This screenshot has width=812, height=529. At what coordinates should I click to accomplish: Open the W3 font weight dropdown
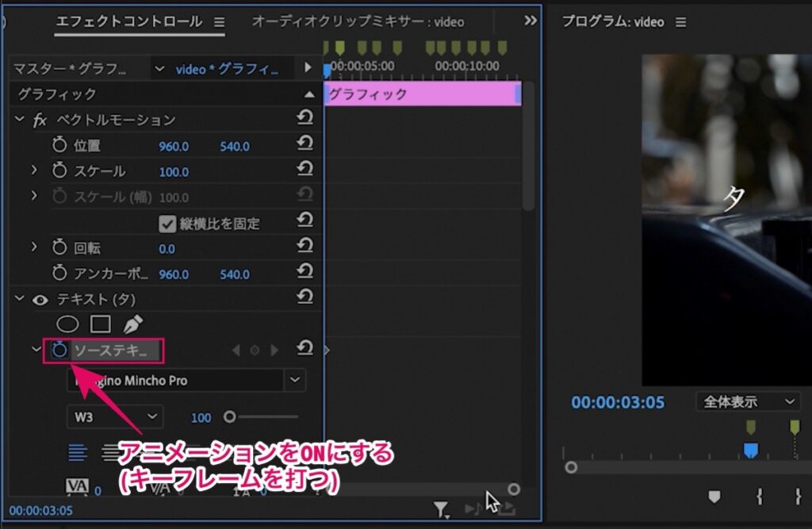(x=115, y=417)
